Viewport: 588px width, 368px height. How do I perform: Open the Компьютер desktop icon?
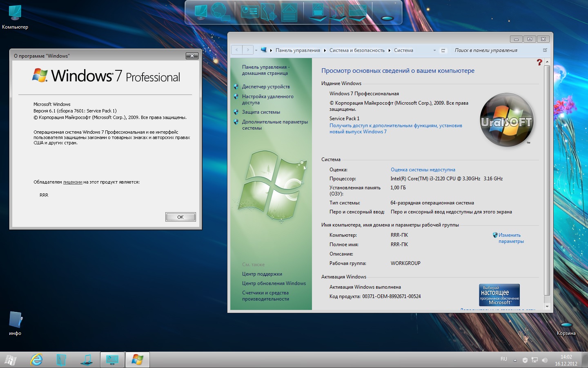[x=15, y=18]
